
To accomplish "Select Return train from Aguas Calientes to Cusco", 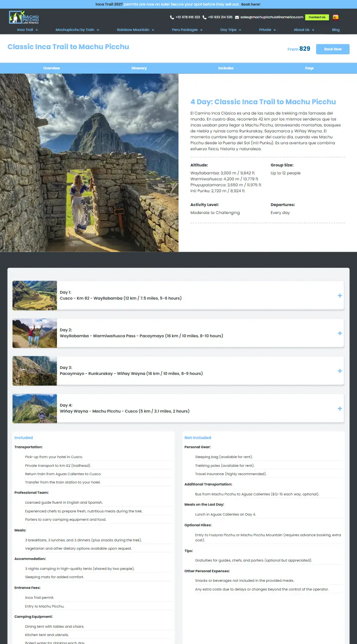I will coord(63,474).
